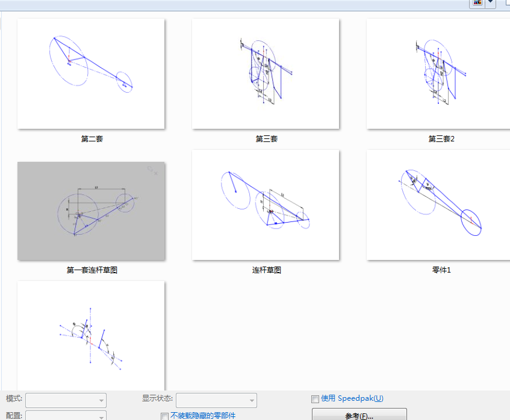Click the 第三套 file name

pos(266,139)
